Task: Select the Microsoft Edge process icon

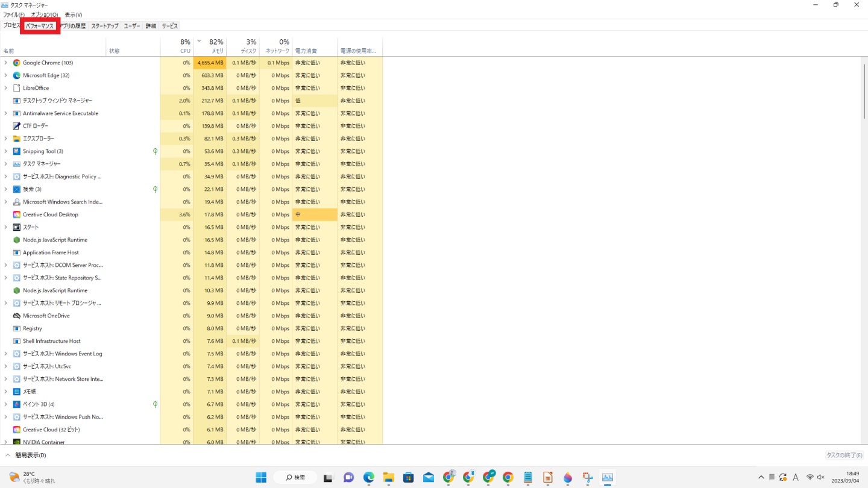Action: pyautogui.click(x=17, y=75)
